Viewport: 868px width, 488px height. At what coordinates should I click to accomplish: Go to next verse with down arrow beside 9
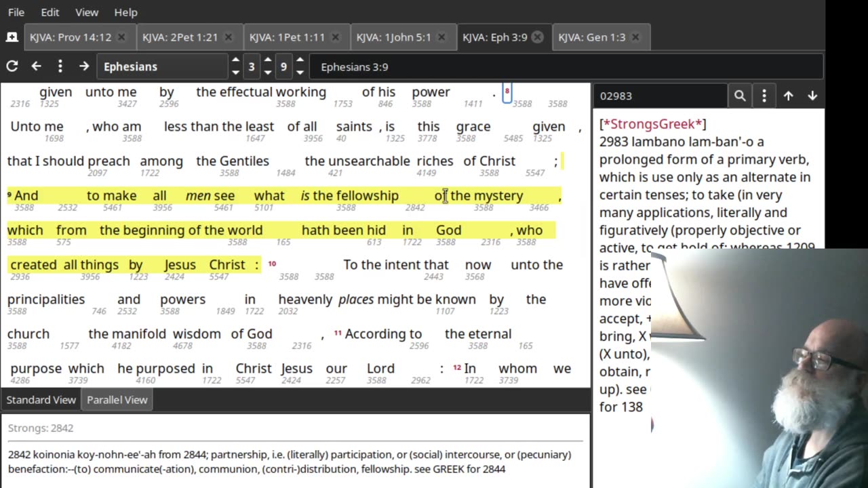300,73
